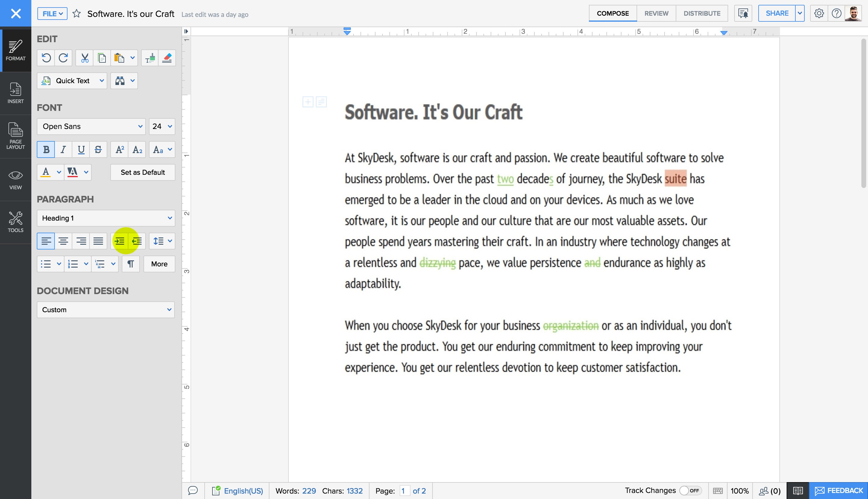Show paragraph marks
Viewport: 868px width, 499px height.
(x=131, y=264)
